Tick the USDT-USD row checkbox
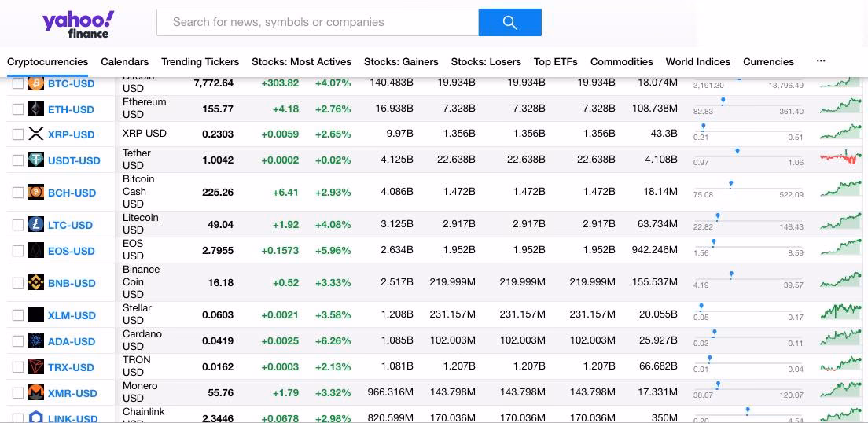This screenshot has width=868, height=423. (18, 160)
